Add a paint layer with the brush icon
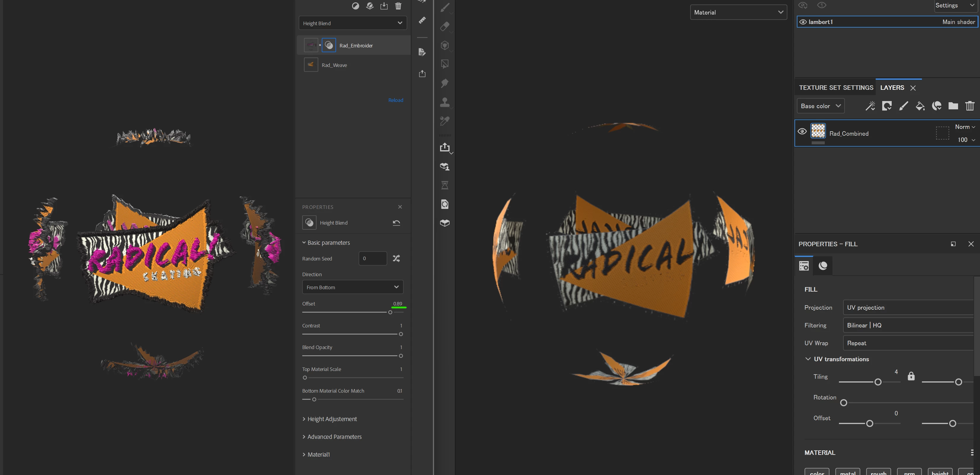The image size is (980, 475). [903, 106]
